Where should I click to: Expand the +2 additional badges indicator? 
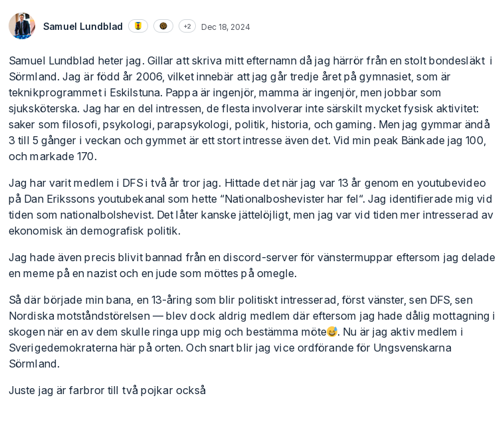(x=187, y=27)
